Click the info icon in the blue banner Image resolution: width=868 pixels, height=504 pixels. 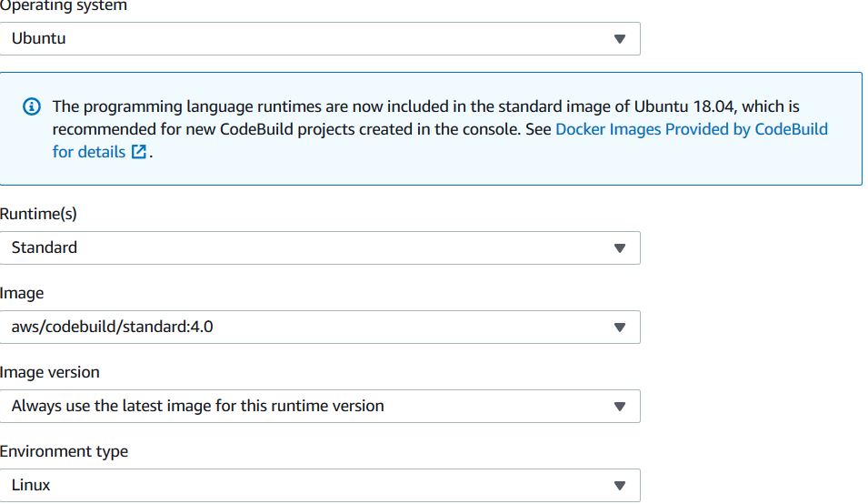pos(32,106)
